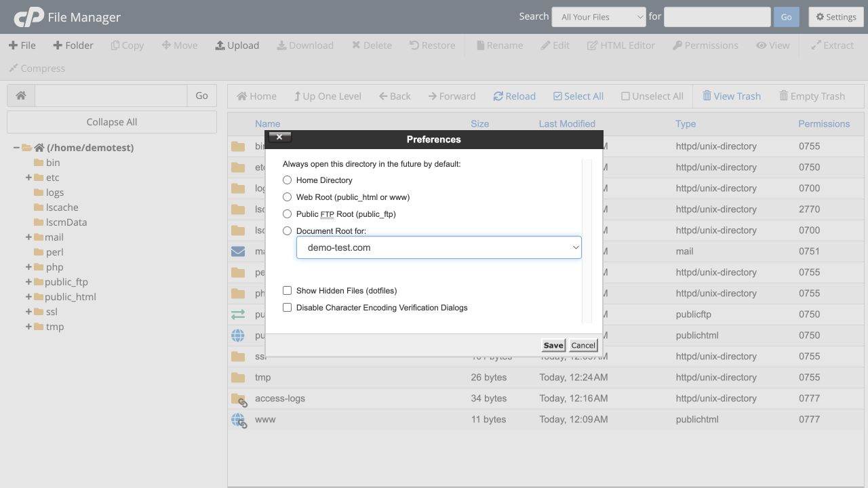Click the tmp folder icon in list
This screenshot has height=488, width=868.
coord(238,378)
